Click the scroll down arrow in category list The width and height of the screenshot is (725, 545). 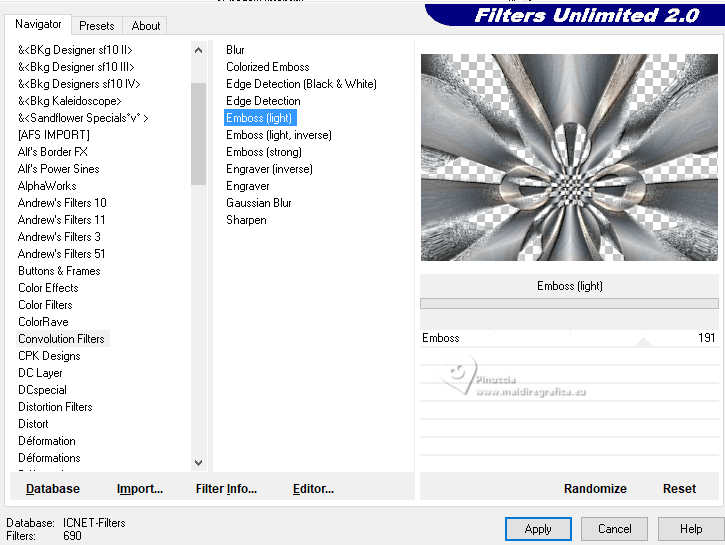pyautogui.click(x=198, y=462)
